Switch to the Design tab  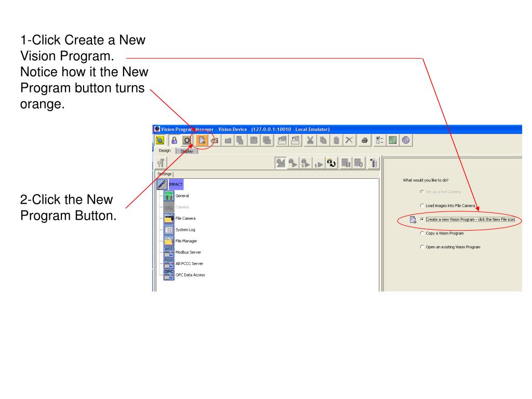pyautogui.click(x=165, y=151)
